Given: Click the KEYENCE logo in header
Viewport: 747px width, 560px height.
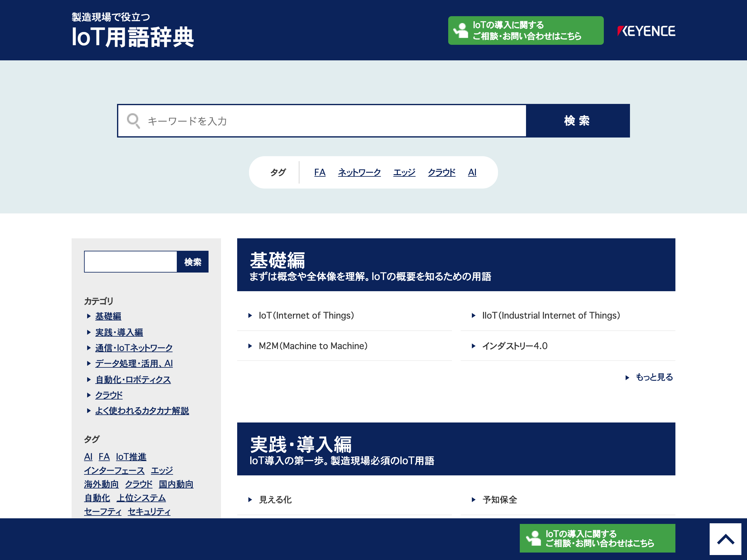Looking at the screenshot, I should (646, 31).
